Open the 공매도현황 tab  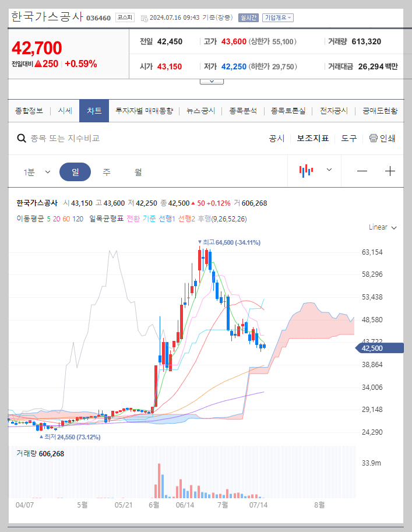pos(380,111)
